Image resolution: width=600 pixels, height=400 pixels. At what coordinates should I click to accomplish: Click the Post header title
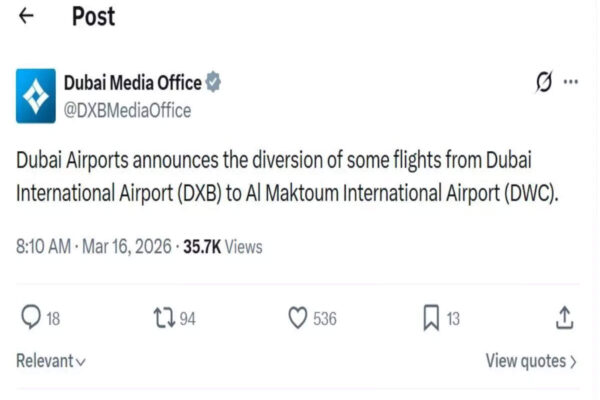93,17
